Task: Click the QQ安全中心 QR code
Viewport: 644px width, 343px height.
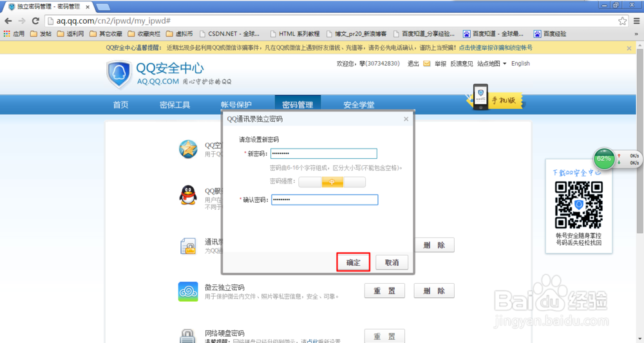Action: [x=579, y=205]
